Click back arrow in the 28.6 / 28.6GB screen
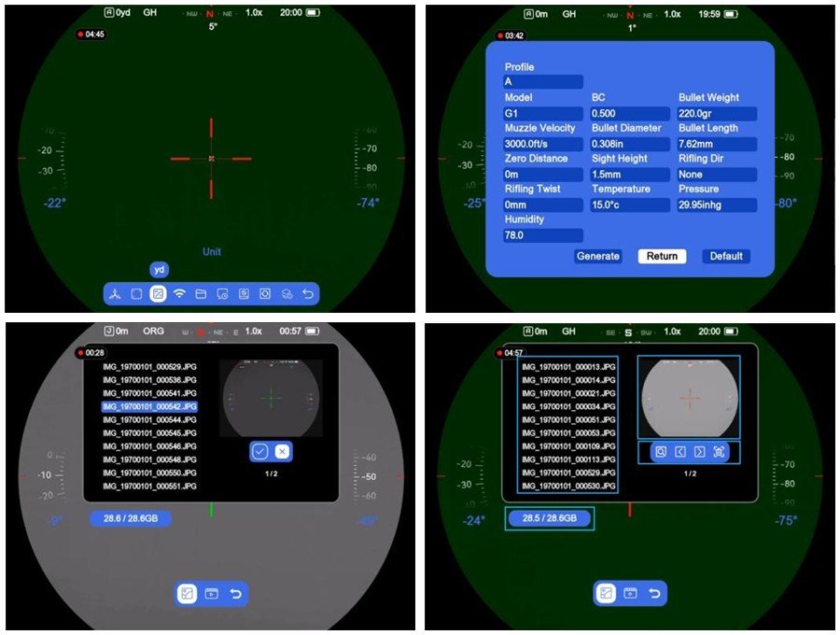The image size is (840, 635). (x=236, y=594)
